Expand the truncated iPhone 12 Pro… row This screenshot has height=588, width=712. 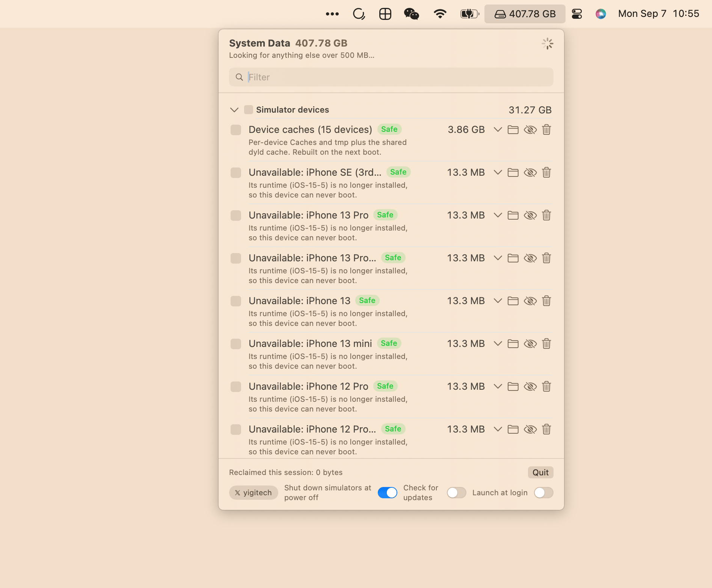[498, 430]
